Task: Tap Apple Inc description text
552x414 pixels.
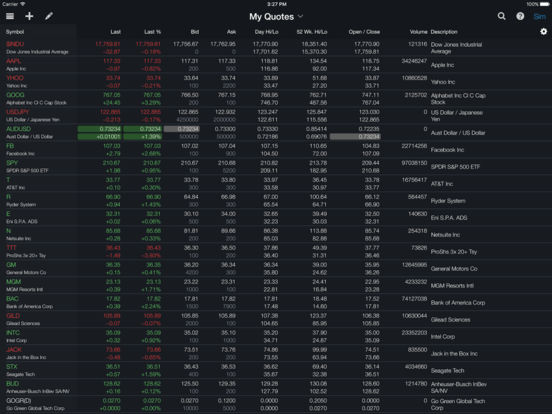Action: pos(443,65)
